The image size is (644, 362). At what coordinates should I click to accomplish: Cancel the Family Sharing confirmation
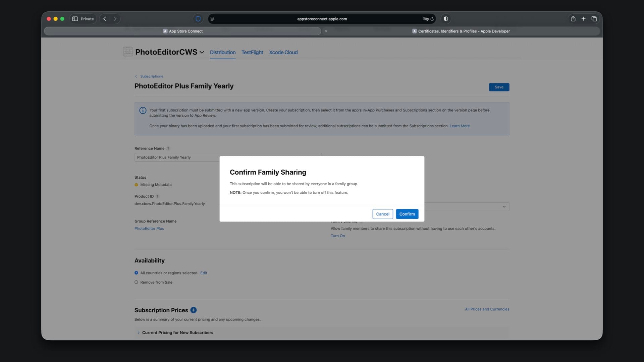pos(382,214)
